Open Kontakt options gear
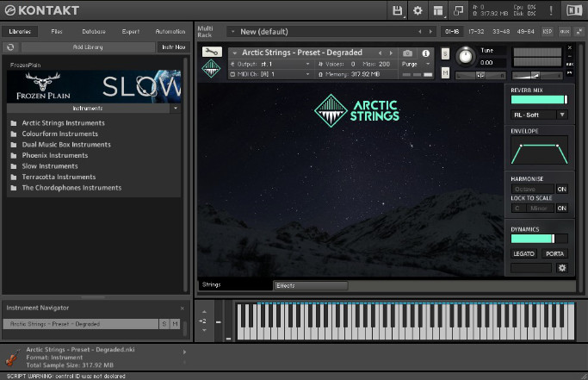 coord(418,10)
